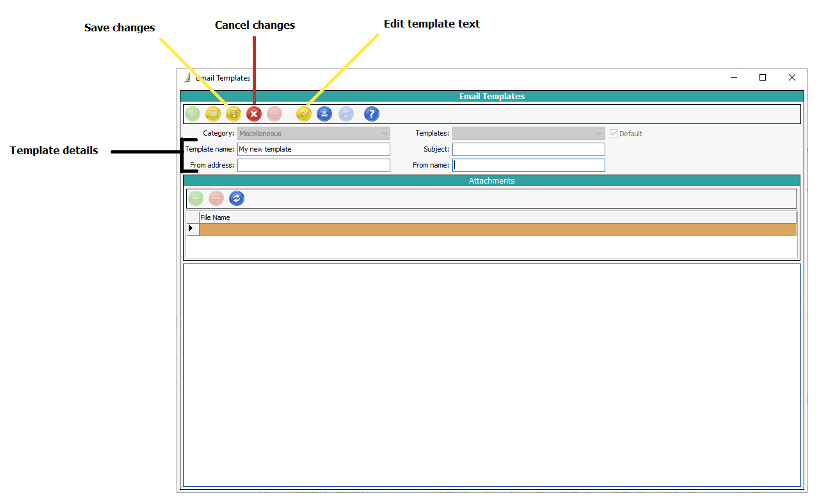Click the blue print icon in toolbar
The image size is (826, 504).
click(324, 114)
